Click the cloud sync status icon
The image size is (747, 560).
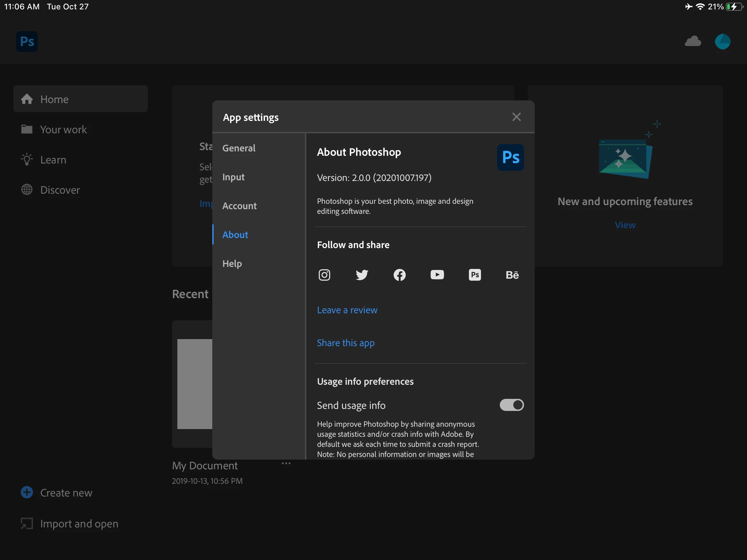(693, 41)
